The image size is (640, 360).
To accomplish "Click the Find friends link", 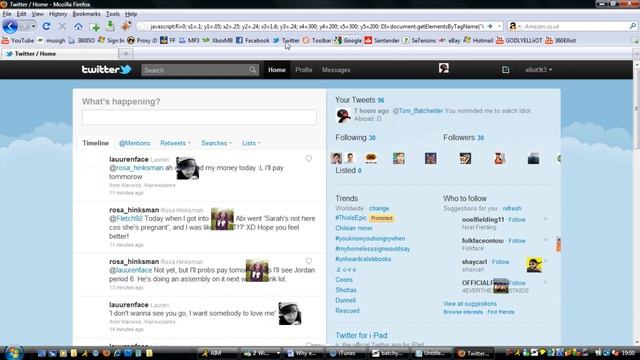I will (x=501, y=312).
